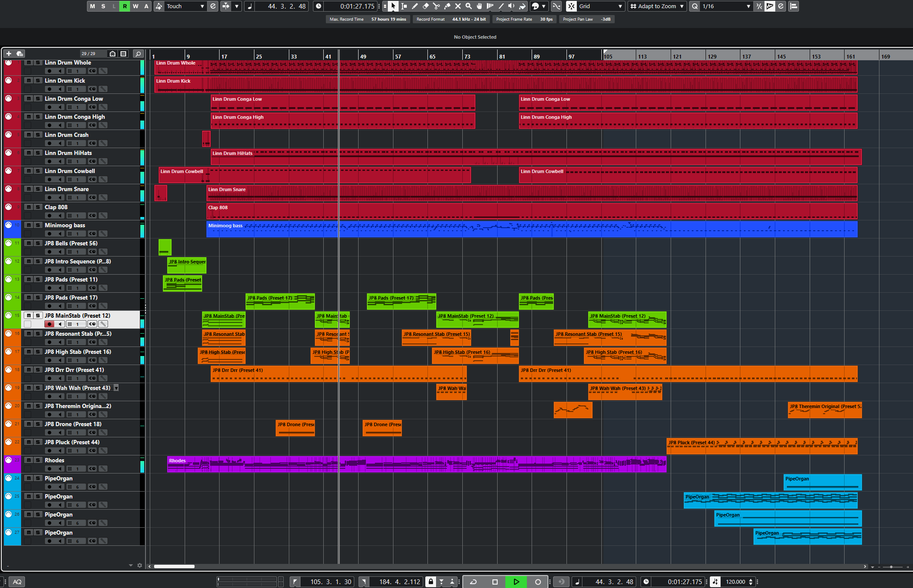Click the horizontal scrollbar thumb
This screenshot has width=913, height=588.
174,566
